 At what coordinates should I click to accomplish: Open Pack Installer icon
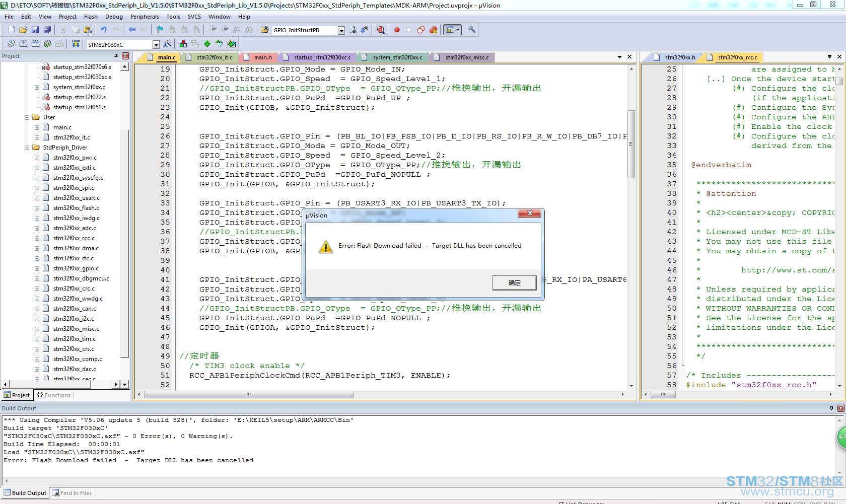(232, 44)
